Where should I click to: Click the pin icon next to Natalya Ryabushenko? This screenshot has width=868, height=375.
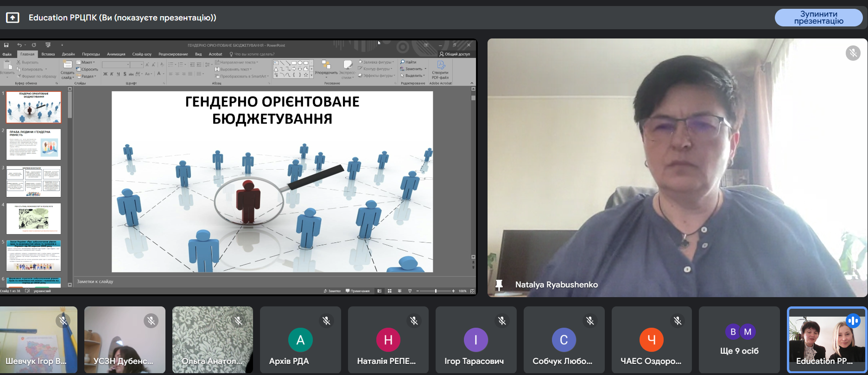(x=499, y=285)
